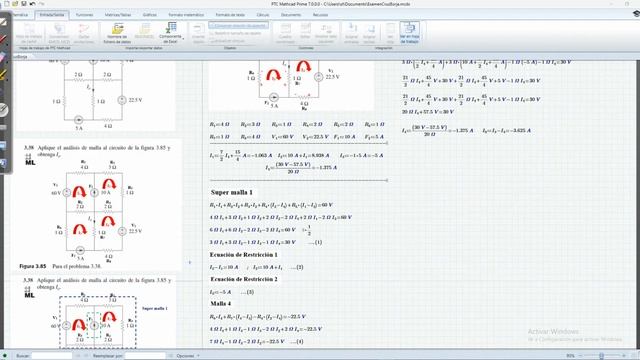Click the Redo arrow icon
640x360 pixels.
[x=41, y=4]
